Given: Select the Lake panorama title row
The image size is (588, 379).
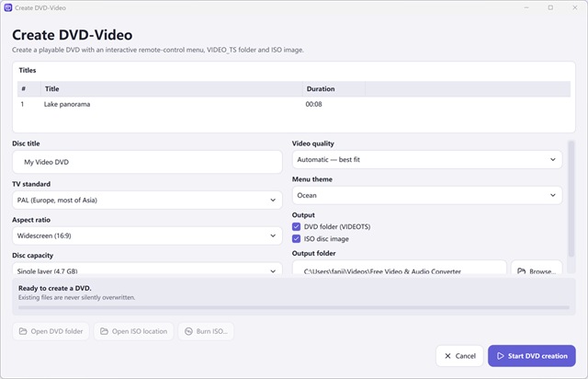Looking at the screenshot, I should click(x=294, y=104).
